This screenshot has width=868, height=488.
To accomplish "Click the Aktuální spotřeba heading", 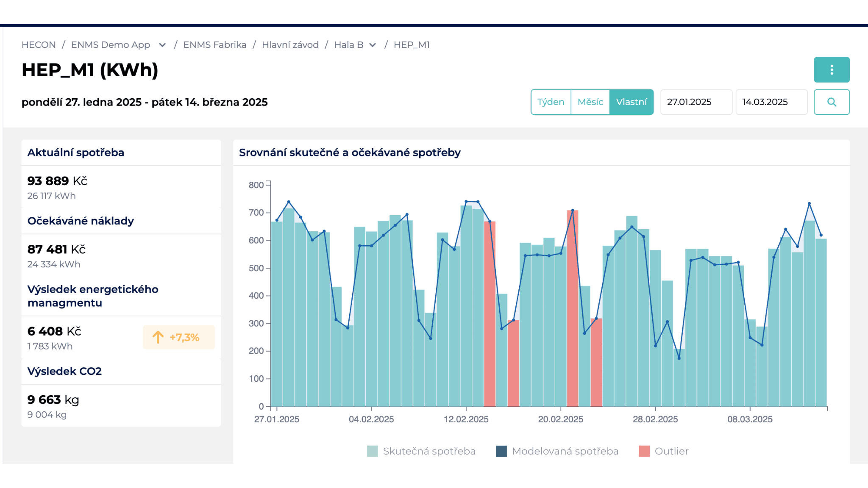I will [x=76, y=152].
